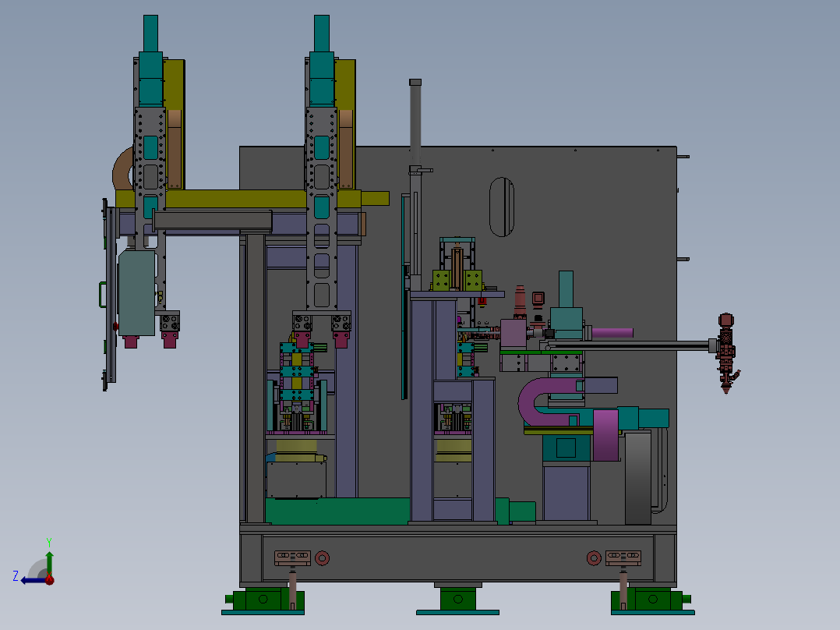Select the gray-green box on left column

(137, 293)
